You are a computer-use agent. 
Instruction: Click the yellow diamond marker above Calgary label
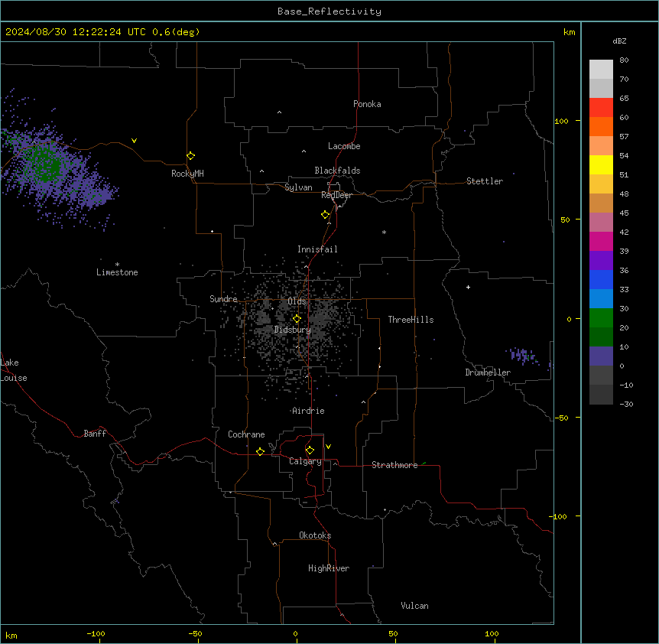pos(310,450)
